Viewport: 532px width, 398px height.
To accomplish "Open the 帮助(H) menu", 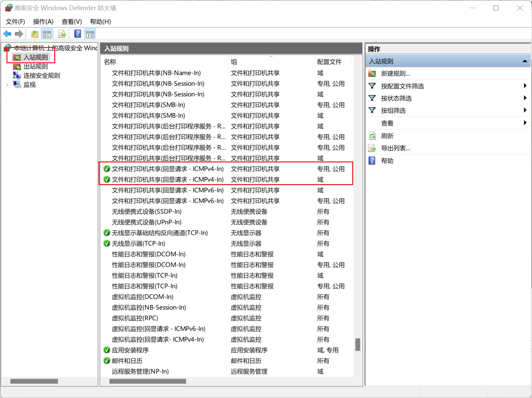I will (100, 22).
